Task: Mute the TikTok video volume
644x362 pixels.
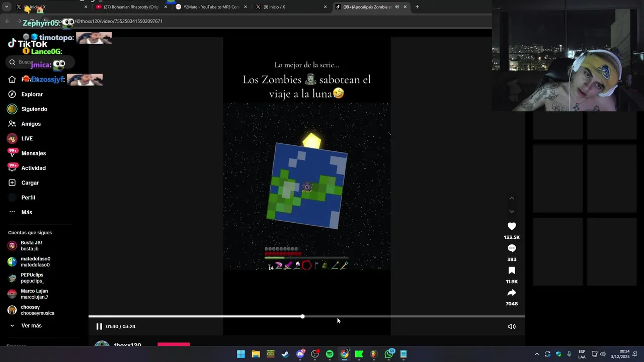Action: pos(512,326)
